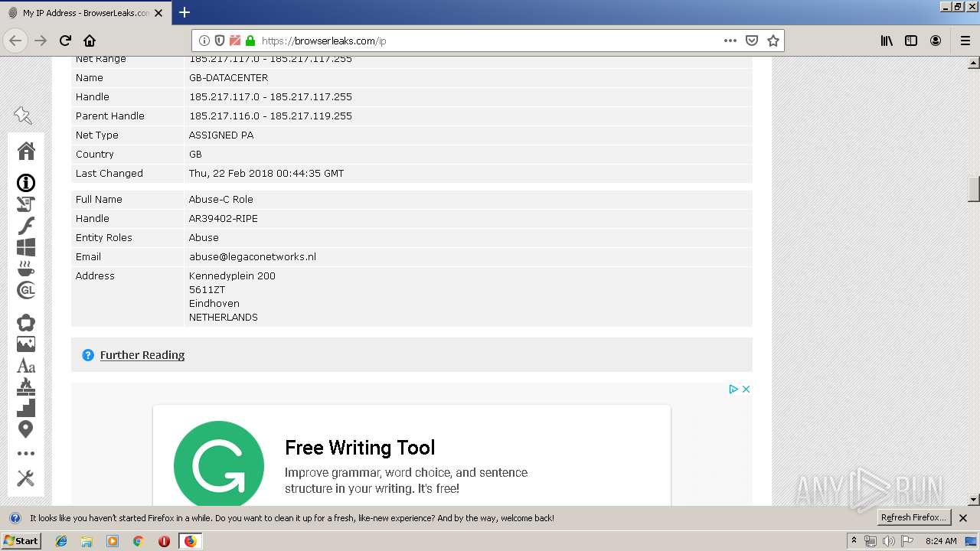This screenshot has height=551, width=980.
Task: Click the ASSIGNED PA net type value
Action: tap(221, 135)
